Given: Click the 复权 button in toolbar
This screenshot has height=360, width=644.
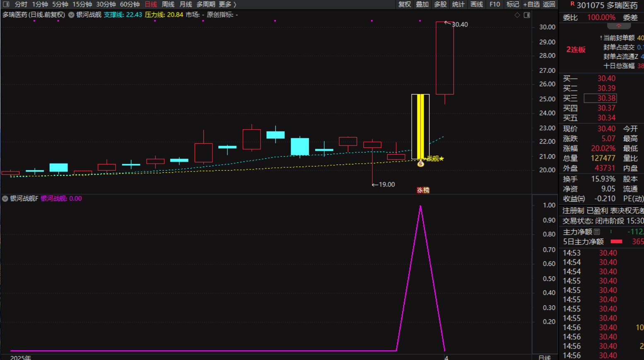Looking at the screenshot, I should coord(404,4).
